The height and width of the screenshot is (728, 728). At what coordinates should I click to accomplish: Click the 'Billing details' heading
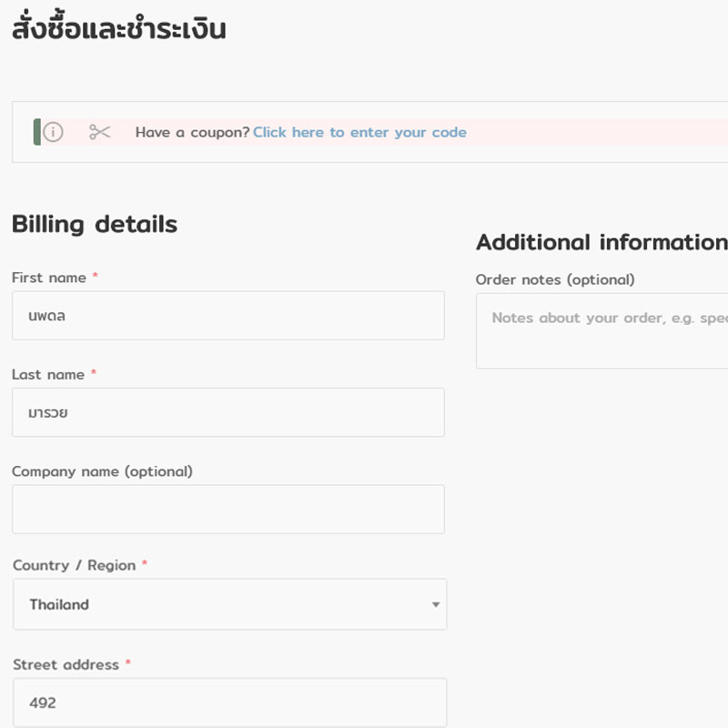click(x=95, y=224)
